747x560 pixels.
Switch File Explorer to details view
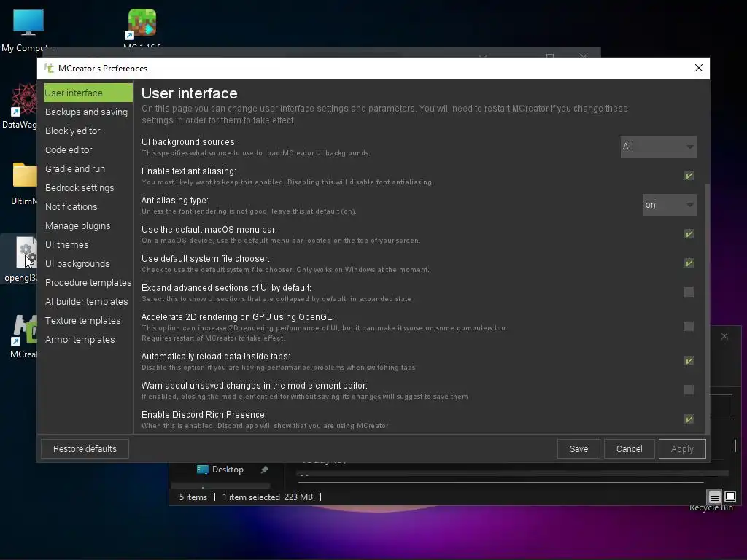click(x=714, y=497)
